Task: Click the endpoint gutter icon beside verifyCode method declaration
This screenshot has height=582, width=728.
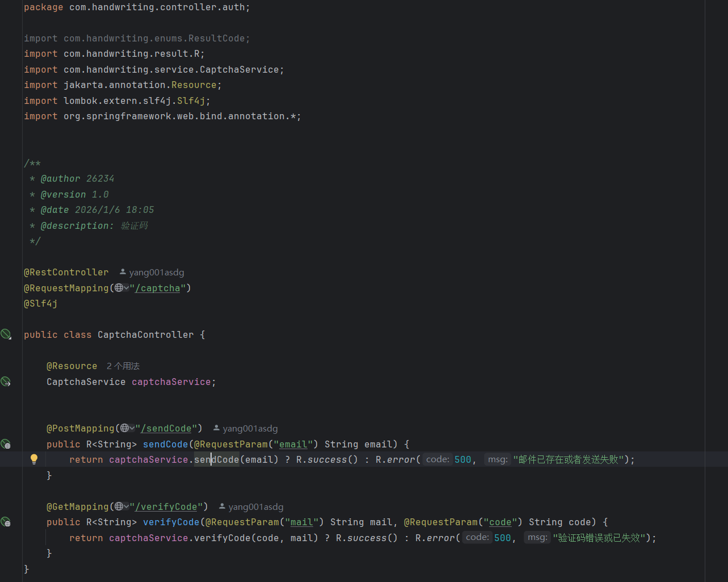Action: click(6, 522)
